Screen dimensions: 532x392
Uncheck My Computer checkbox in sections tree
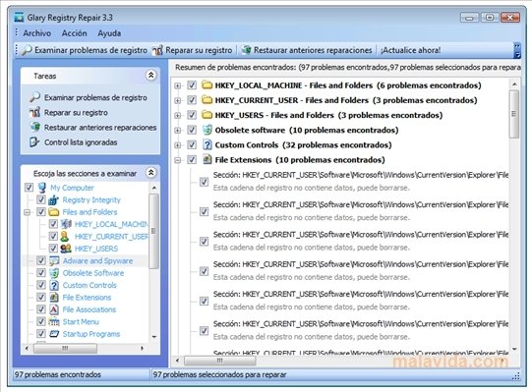tap(30, 188)
